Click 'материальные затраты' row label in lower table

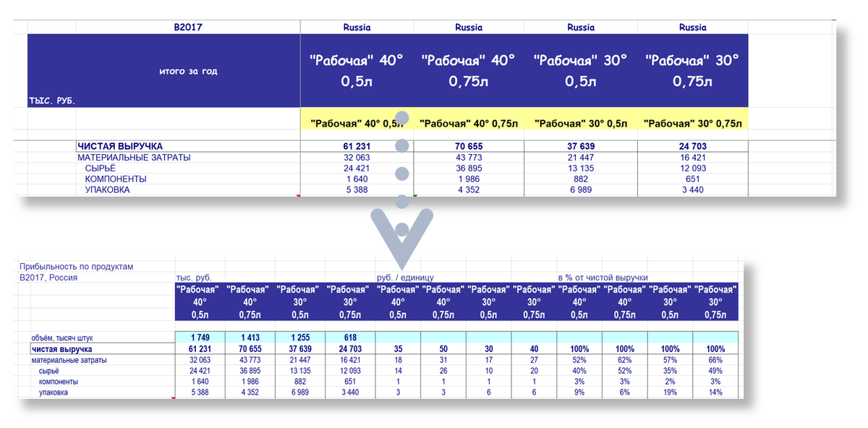[70, 359]
